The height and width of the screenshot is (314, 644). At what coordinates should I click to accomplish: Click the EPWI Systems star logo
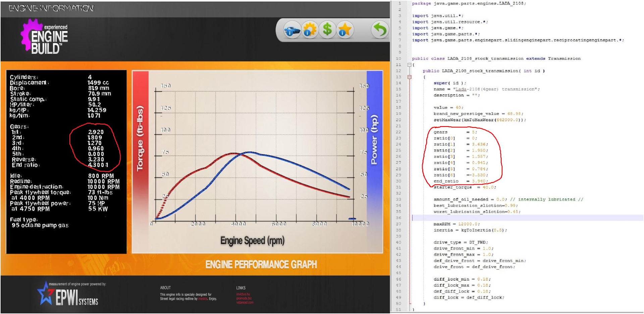click(67, 294)
